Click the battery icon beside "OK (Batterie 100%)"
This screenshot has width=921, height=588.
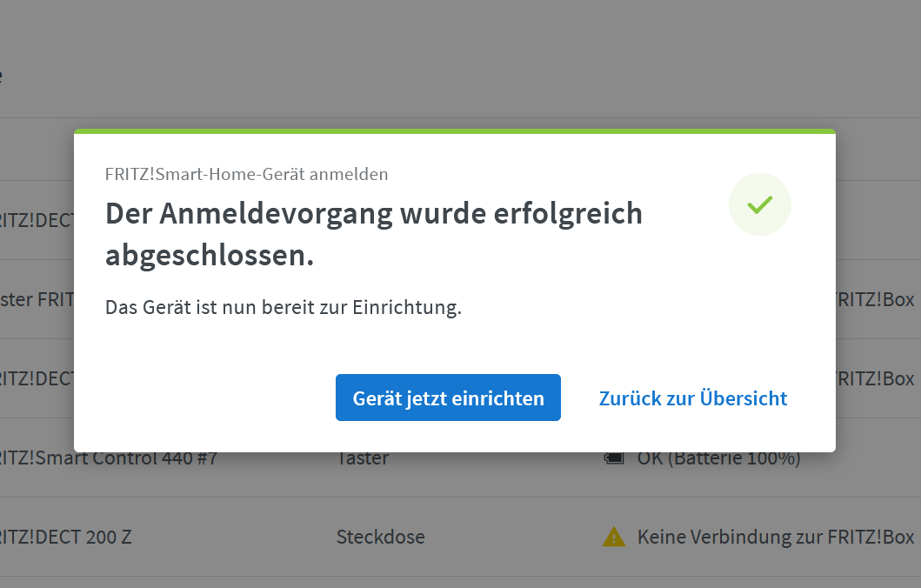pyautogui.click(x=612, y=458)
